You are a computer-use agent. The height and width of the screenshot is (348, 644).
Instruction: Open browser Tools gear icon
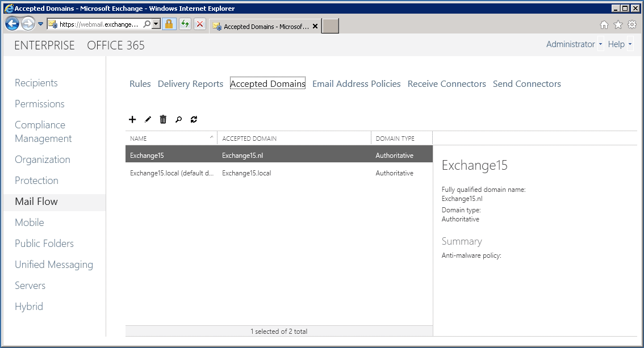coord(632,25)
